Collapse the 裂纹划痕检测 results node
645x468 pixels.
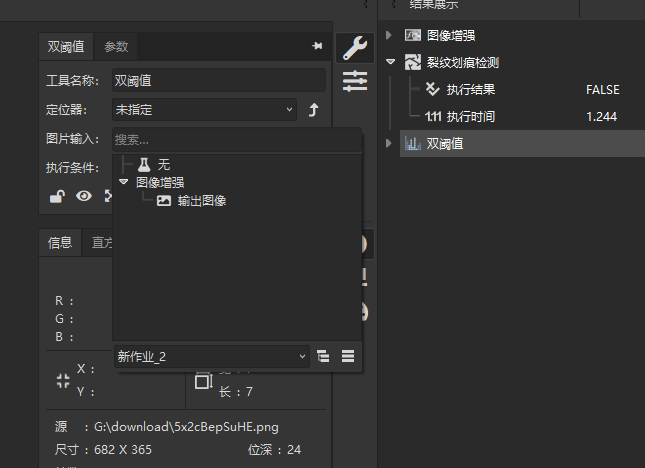pos(389,62)
